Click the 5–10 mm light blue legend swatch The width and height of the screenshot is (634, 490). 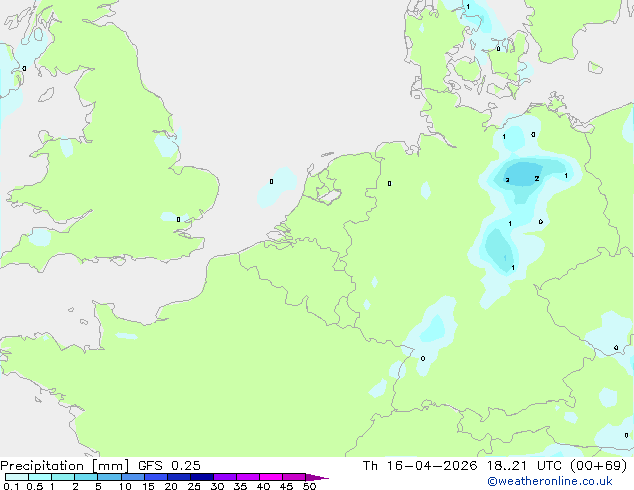click(x=110, y=477)
